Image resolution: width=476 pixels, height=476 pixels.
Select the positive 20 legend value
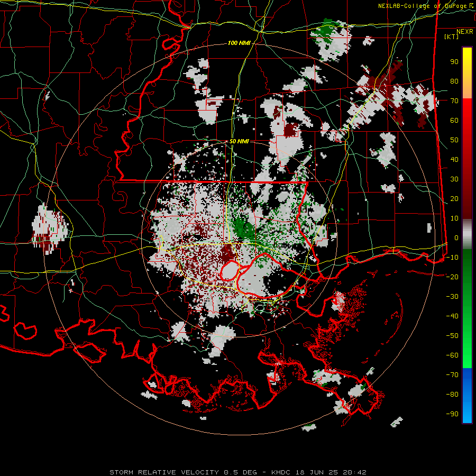point(454,199)
